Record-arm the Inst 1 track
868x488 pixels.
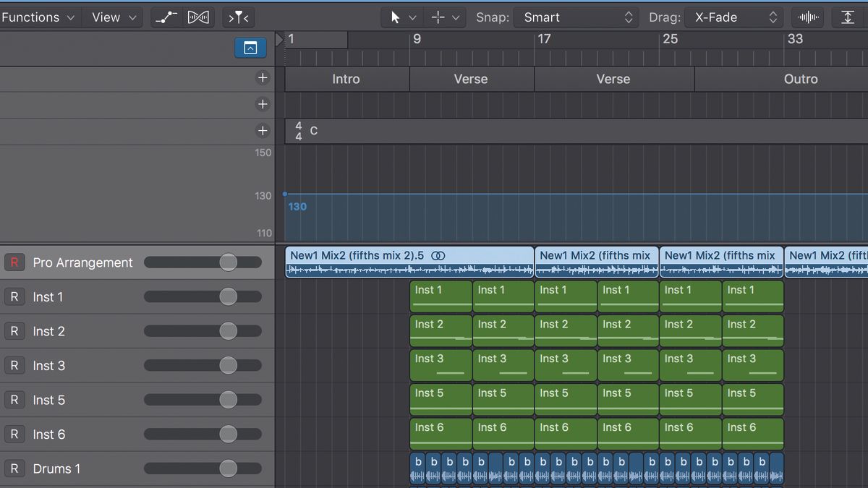[x=14, y=296]
